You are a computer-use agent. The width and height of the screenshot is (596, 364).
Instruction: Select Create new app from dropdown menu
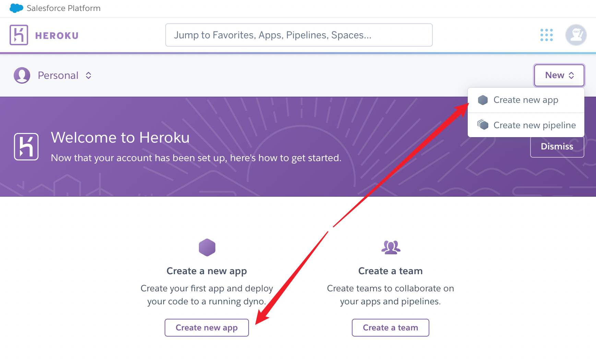(526, 100)
